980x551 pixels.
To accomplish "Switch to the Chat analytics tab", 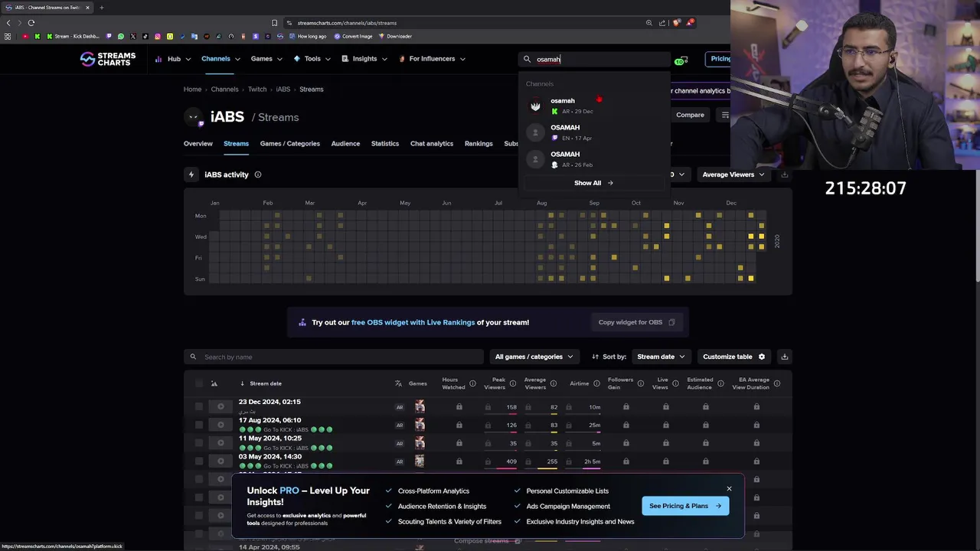I will (432, 144).
